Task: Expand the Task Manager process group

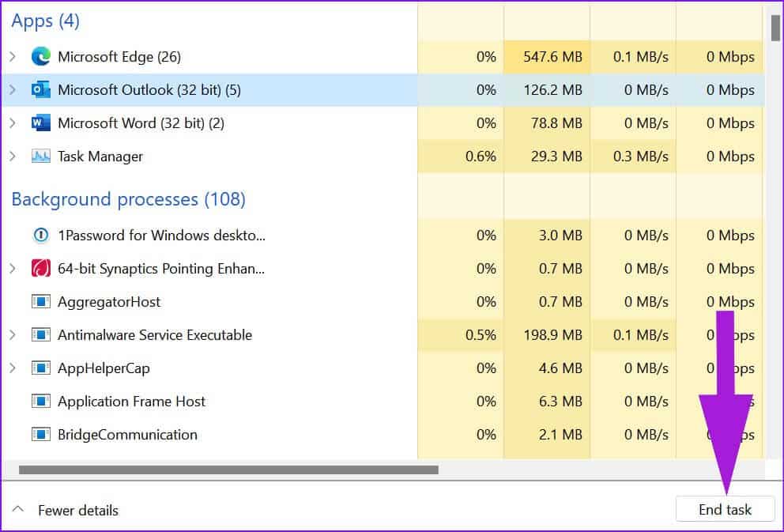Action: pyautogui.click(x=13, y=157)
